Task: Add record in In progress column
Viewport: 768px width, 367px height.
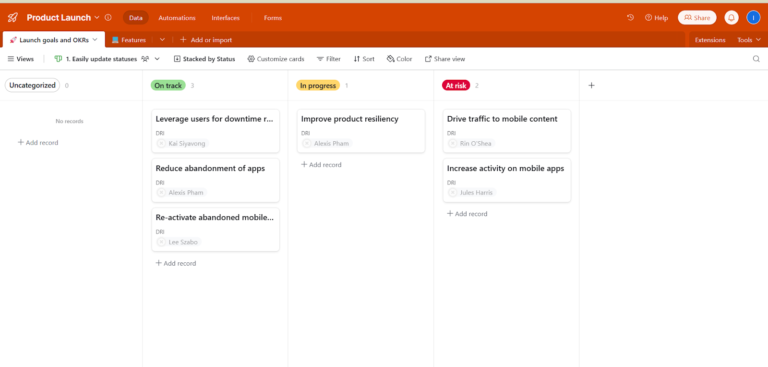Action: pyautogui.click(x=321, y=165)
